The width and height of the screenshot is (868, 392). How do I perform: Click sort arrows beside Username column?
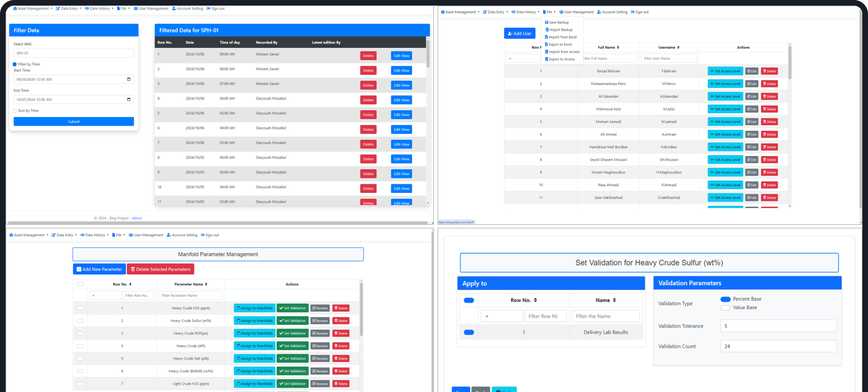678,47
